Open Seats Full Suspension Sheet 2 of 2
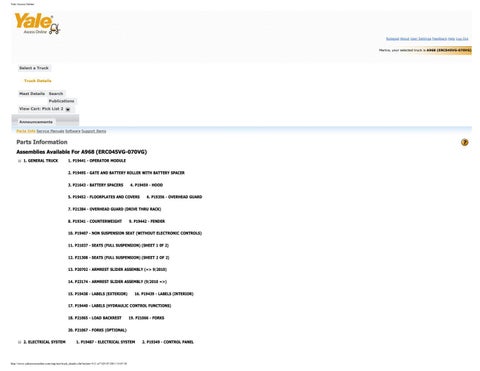This screenshot has height=371, width=480. [119, 258]
